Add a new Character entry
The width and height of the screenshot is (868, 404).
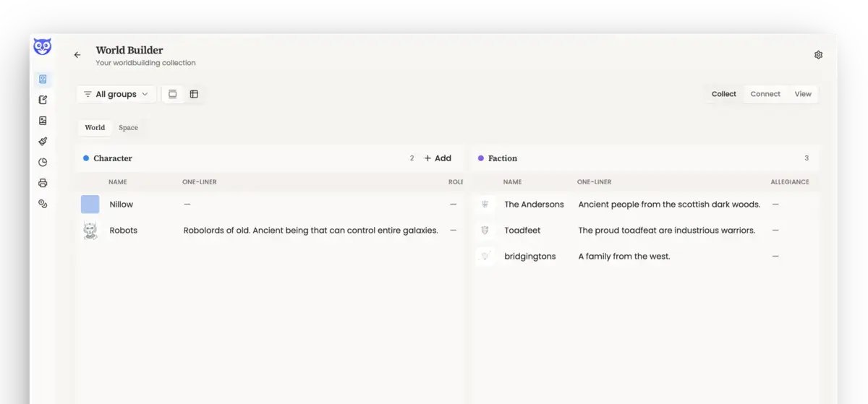point(438,158)
